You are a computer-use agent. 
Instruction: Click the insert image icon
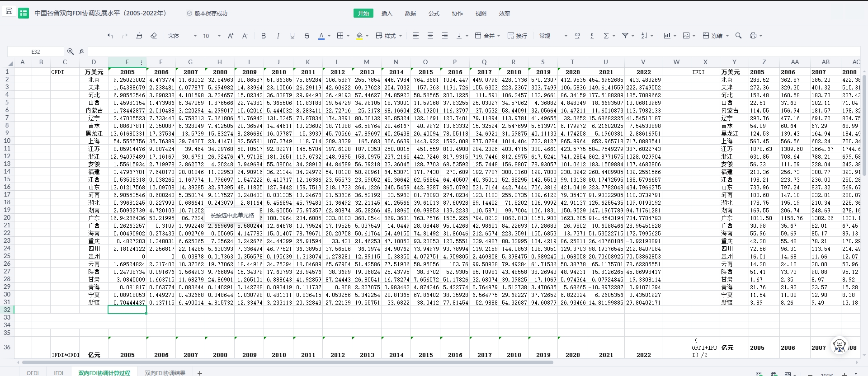point(686,36)
